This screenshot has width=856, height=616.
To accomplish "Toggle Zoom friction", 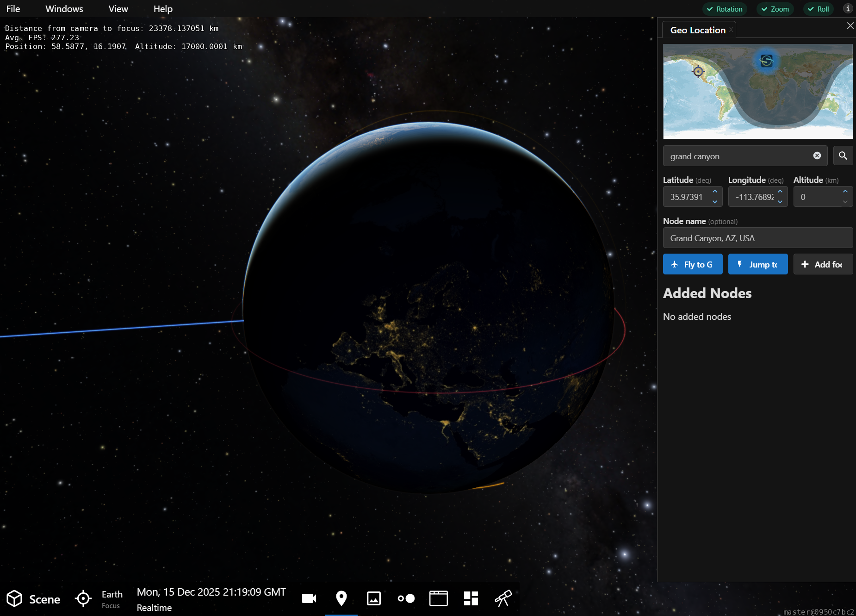I will pos(775,9).
